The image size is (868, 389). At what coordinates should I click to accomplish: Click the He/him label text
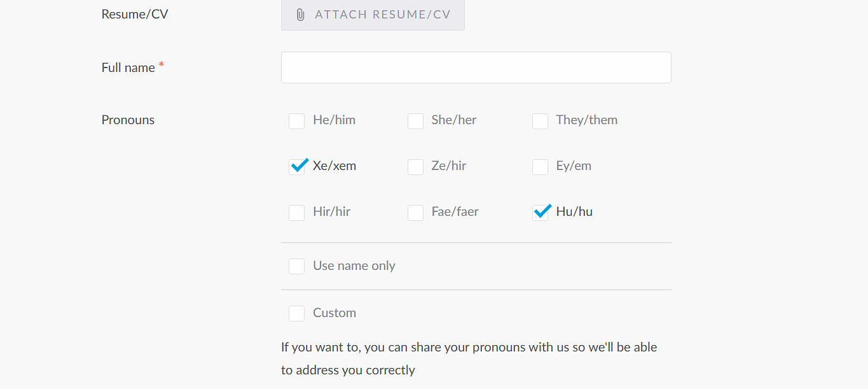point(334,120)
